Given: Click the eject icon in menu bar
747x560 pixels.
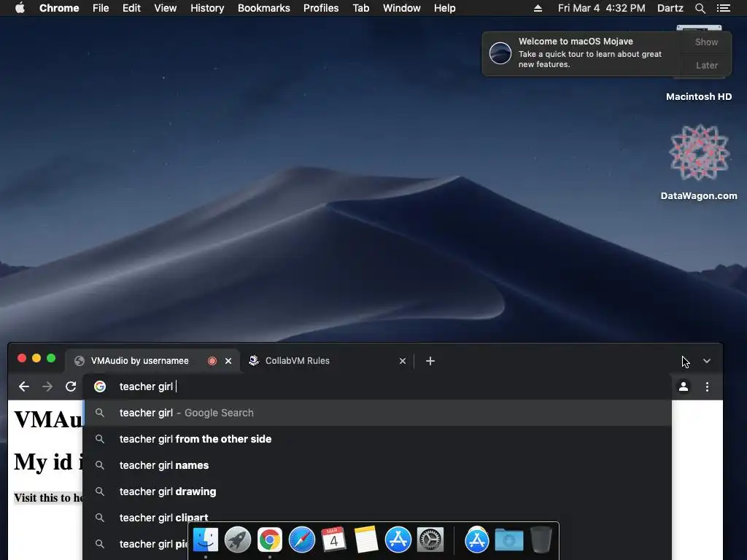Looking at the screenshot, I should pos(538,8).
